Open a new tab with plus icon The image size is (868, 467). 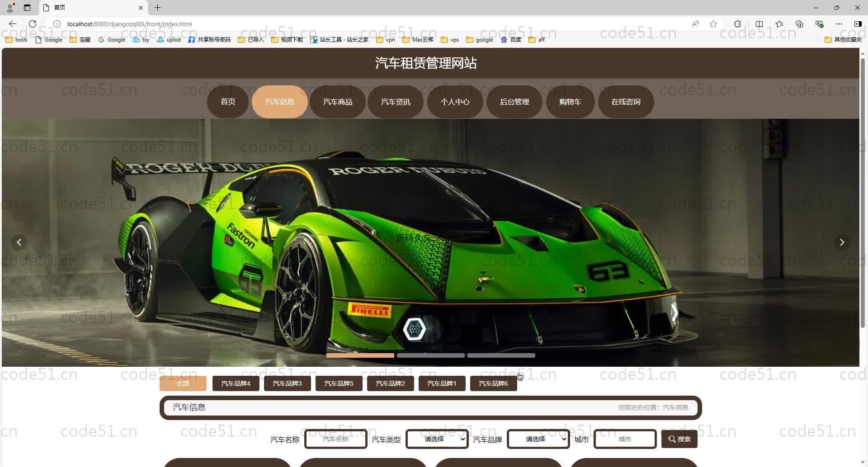(x=157, y=8)
